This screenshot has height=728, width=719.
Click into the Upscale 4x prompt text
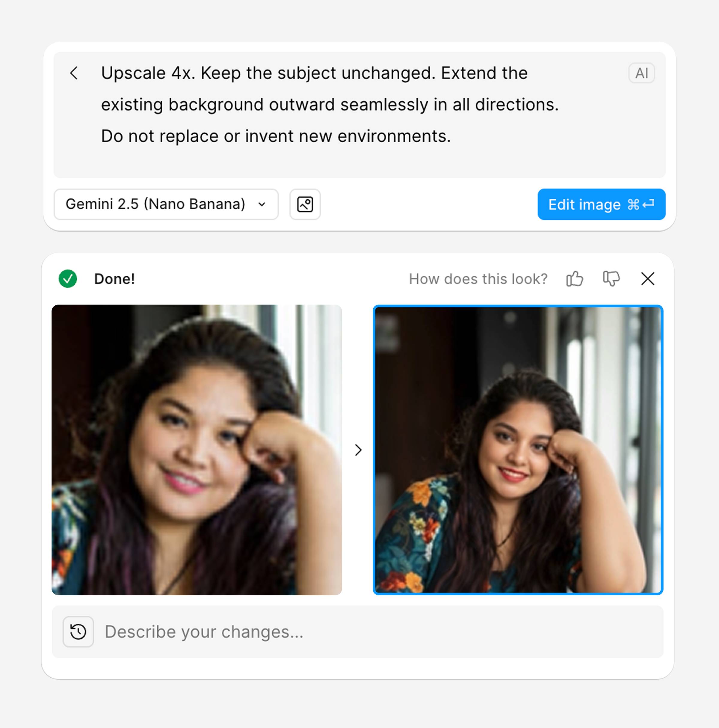314,73
